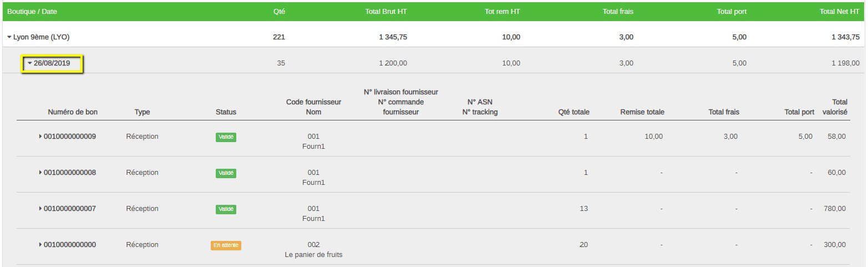
Task: Open receipt number 0010000000007
Action: [x=70, y=209]
